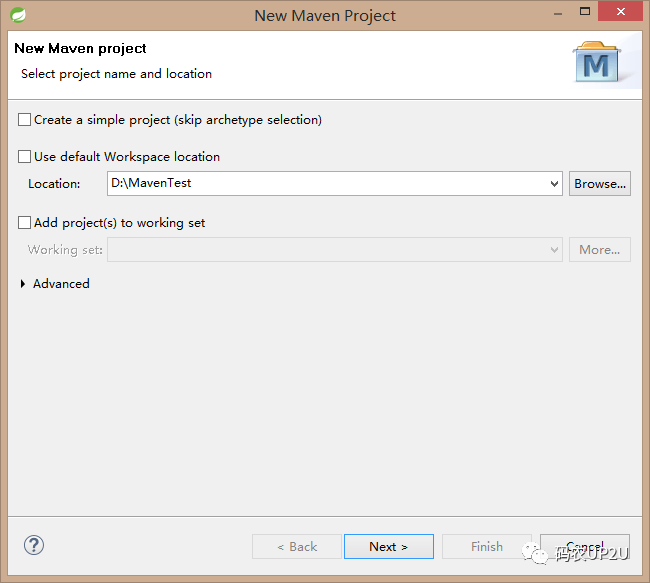Click the Spring leaf icon in title bar
The image size is (650, 583).
click(x=18, y=15)
